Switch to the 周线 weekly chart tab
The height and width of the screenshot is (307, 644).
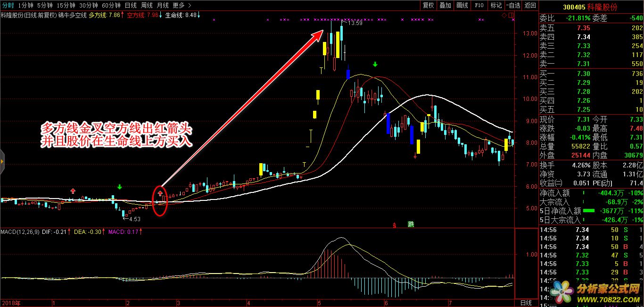point(147,5)
